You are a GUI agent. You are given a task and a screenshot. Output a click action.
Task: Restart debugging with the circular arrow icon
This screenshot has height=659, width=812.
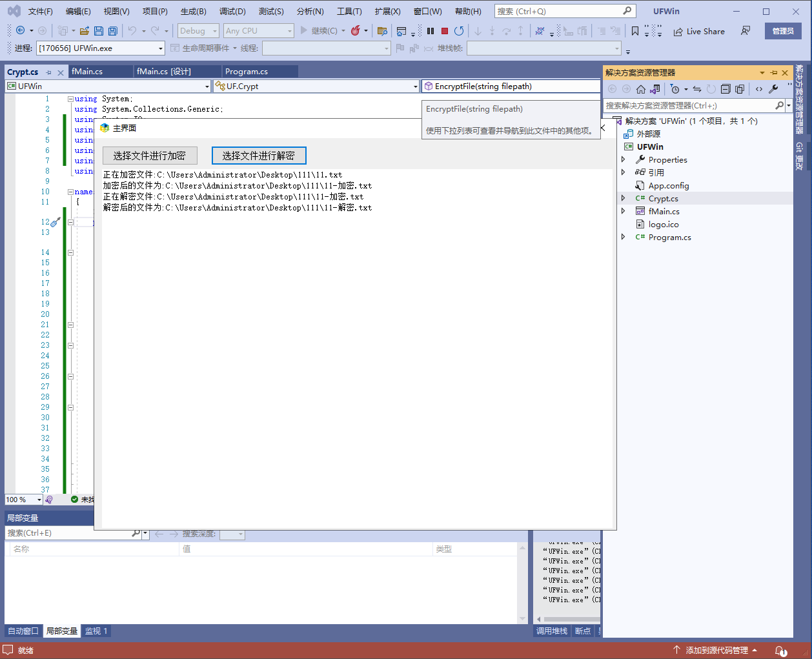click(459, 30)
